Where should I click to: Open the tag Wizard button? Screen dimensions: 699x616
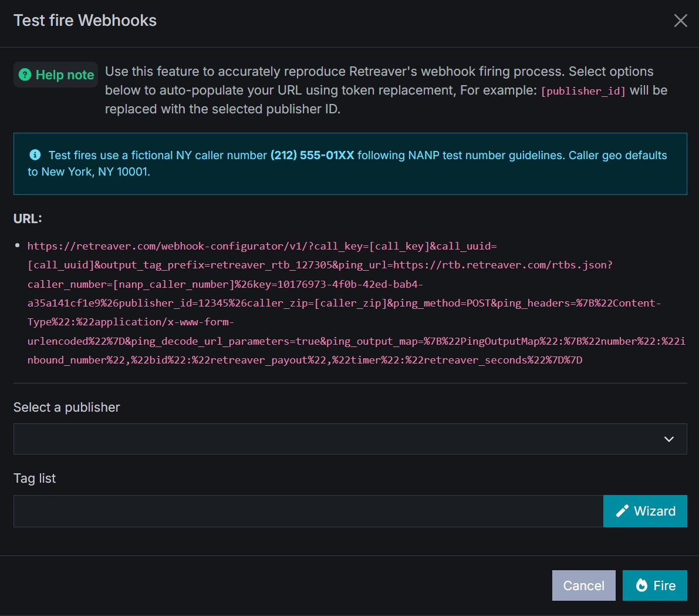click(645, 511)
